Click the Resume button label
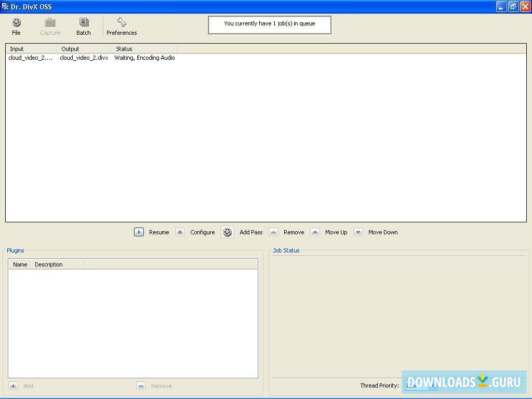Screen dimensions: 532x399 pyautogui.click(x=159, y=232)
